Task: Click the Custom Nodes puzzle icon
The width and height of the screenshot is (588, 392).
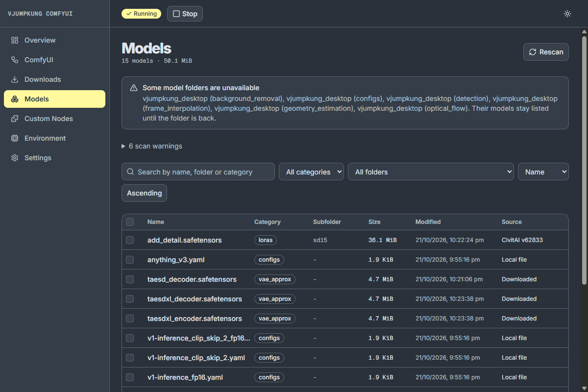Action: 15,119
